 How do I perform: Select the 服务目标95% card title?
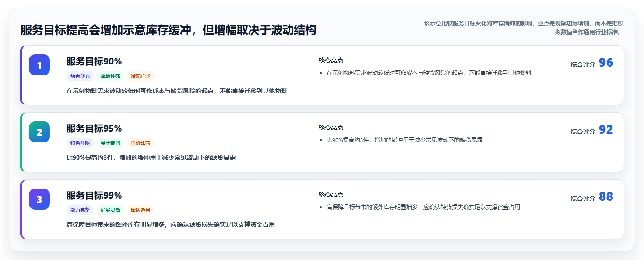94,128
